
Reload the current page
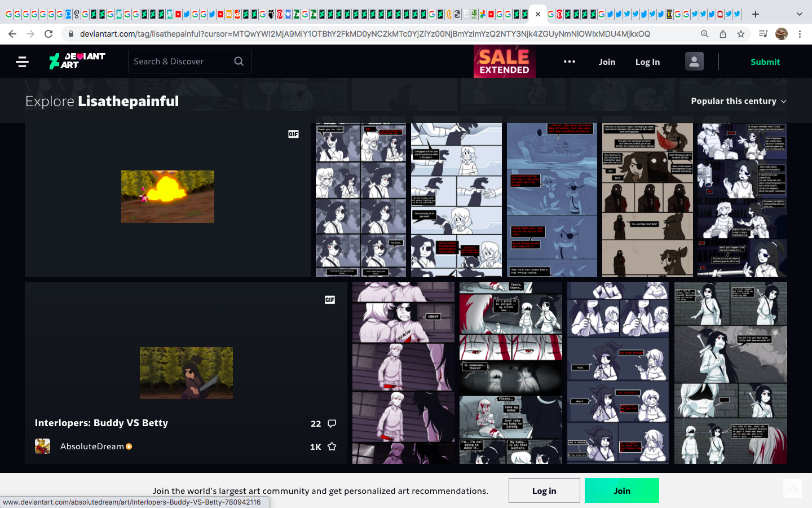click(x=48, y=34)
